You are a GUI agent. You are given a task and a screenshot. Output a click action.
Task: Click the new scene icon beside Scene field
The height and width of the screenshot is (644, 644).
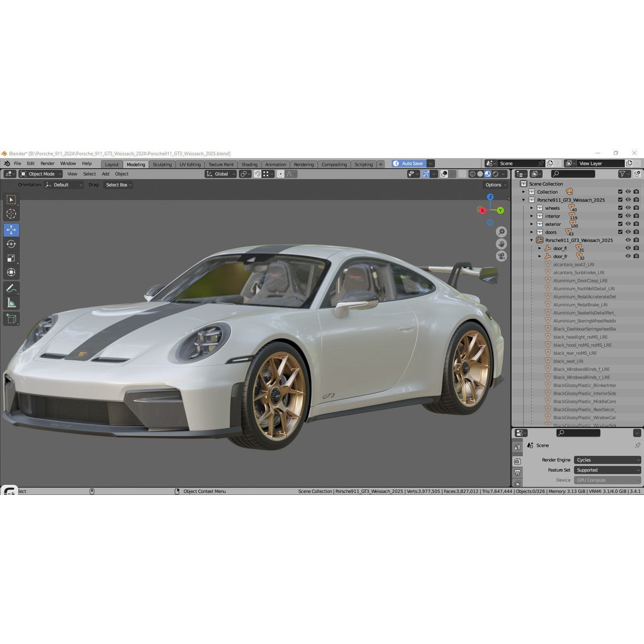coord(550,163)
